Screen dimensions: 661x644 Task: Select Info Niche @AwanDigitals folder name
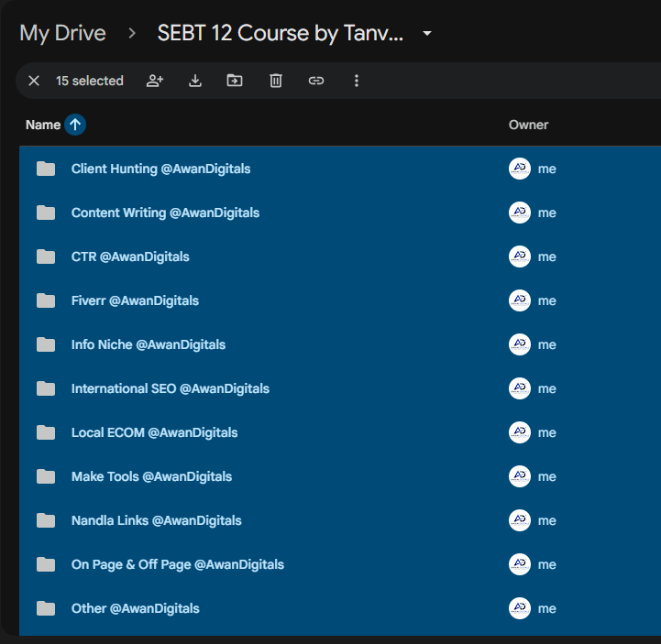149,345
